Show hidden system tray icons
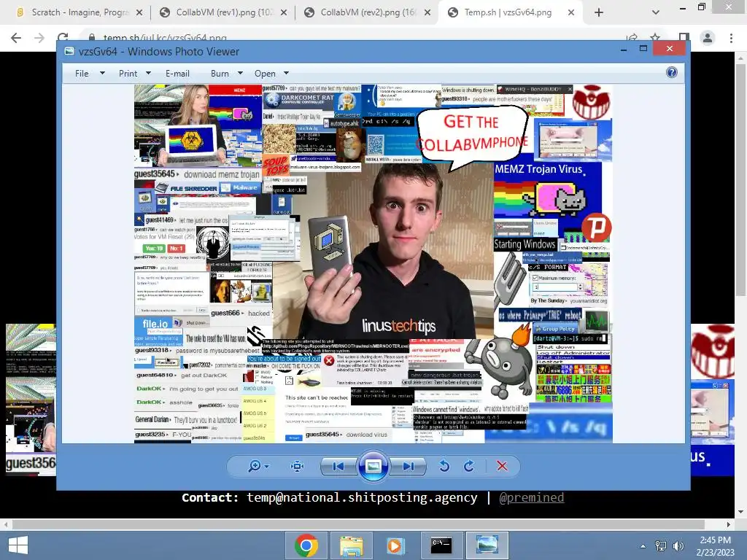 [x=643, y=546]
